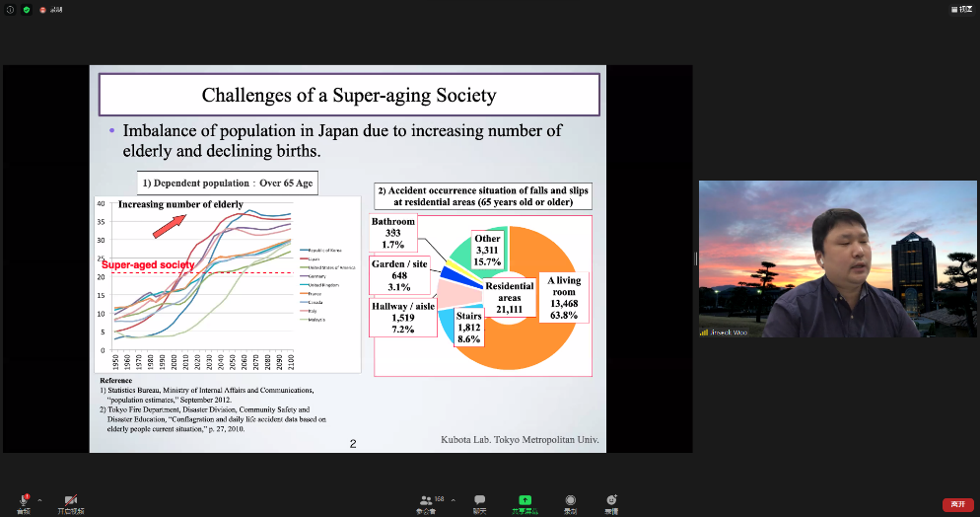This screenshot has height=517, width=980.
Task: Expand the video options arrow
Action: pyautogui.click(x=88, y=500)
